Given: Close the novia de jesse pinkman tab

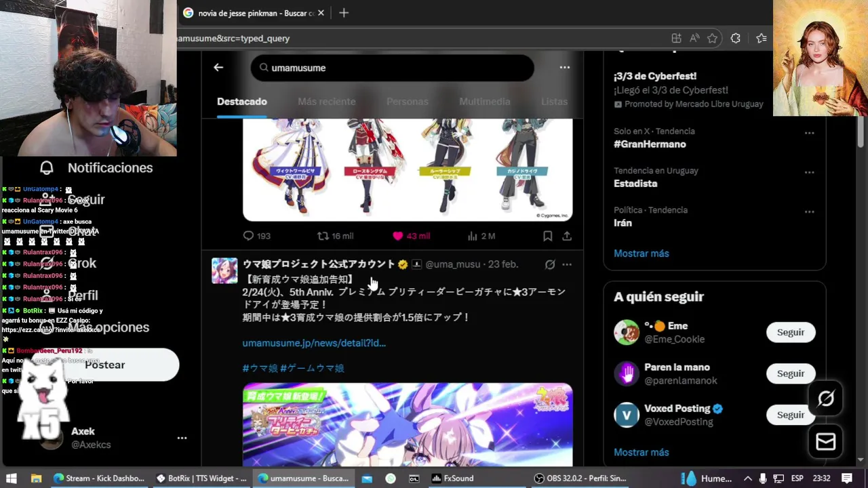Looking at the screenshot, I should [321, 13].
